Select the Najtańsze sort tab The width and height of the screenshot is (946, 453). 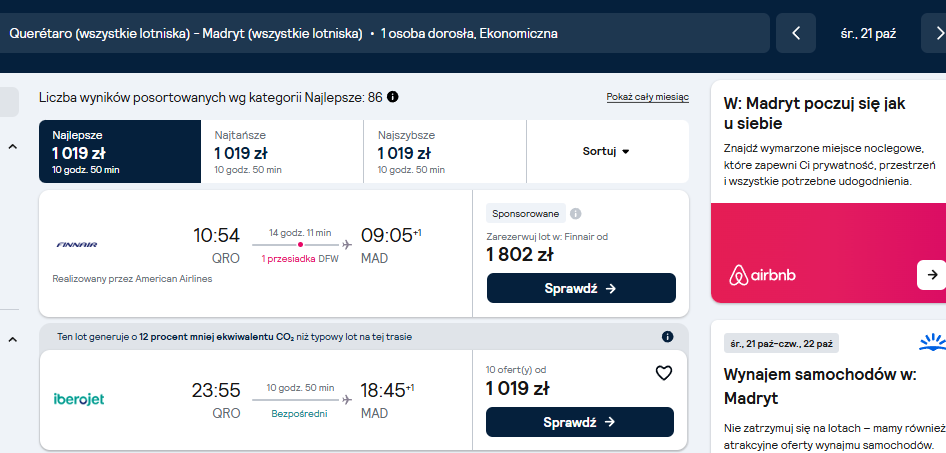tap(282, 151)
